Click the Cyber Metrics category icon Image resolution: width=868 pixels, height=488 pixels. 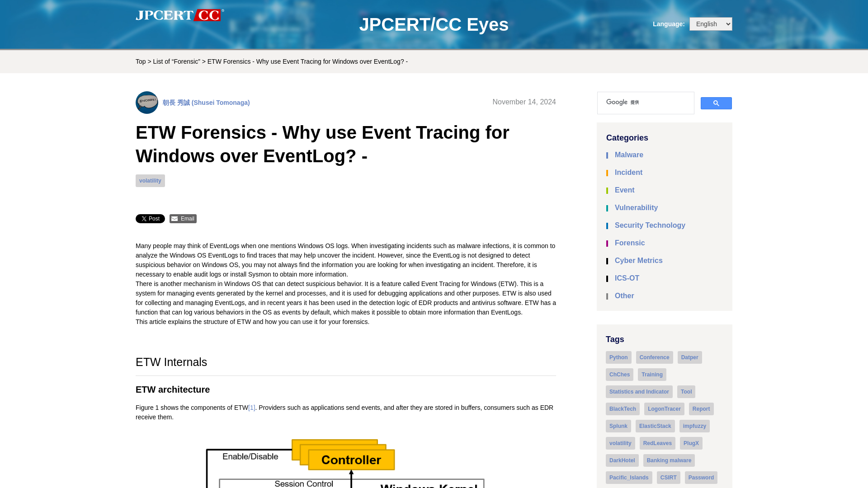point(608,261)
